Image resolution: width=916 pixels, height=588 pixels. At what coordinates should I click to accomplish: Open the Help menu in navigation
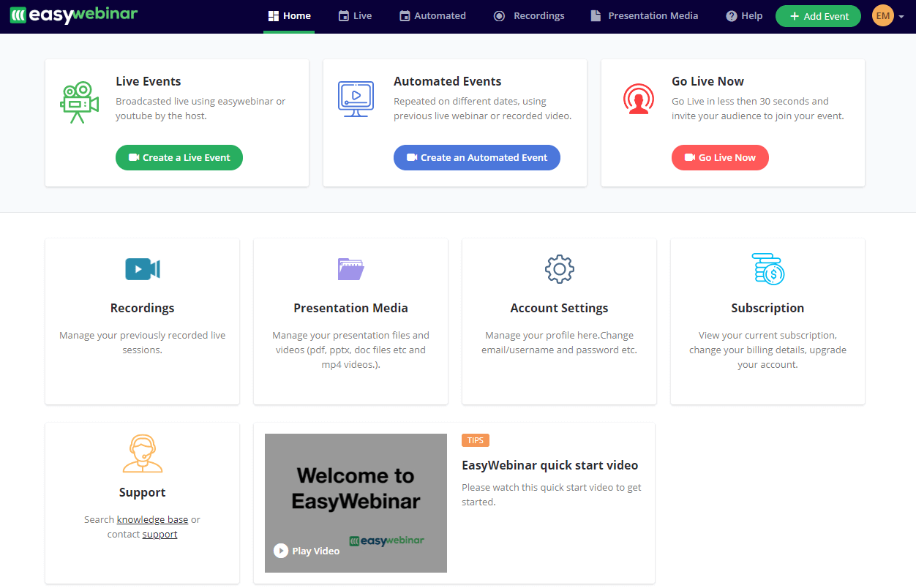point(744,16)
